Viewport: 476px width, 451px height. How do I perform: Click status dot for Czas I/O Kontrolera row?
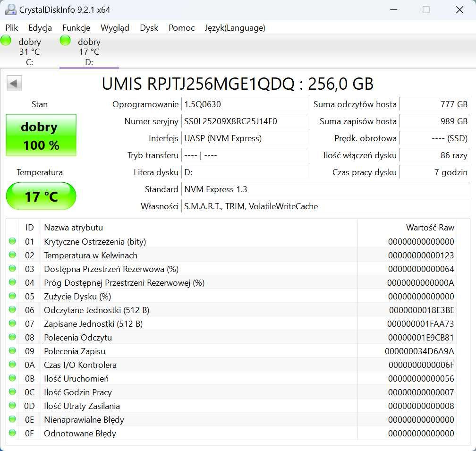pyautogui.click(x=12, y=364)
